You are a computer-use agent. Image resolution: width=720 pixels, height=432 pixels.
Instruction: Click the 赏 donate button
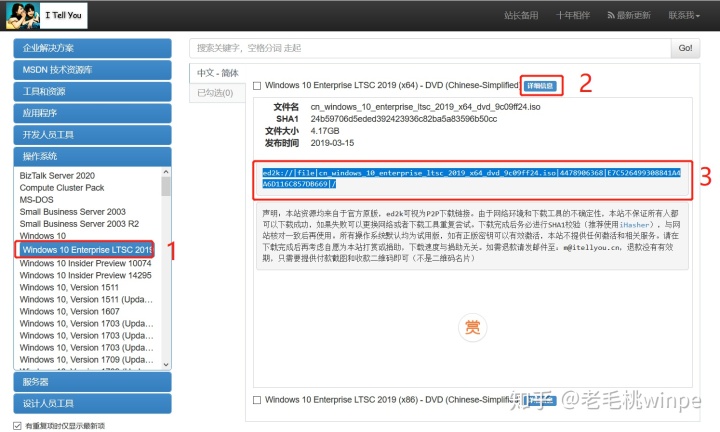[472, 328]
